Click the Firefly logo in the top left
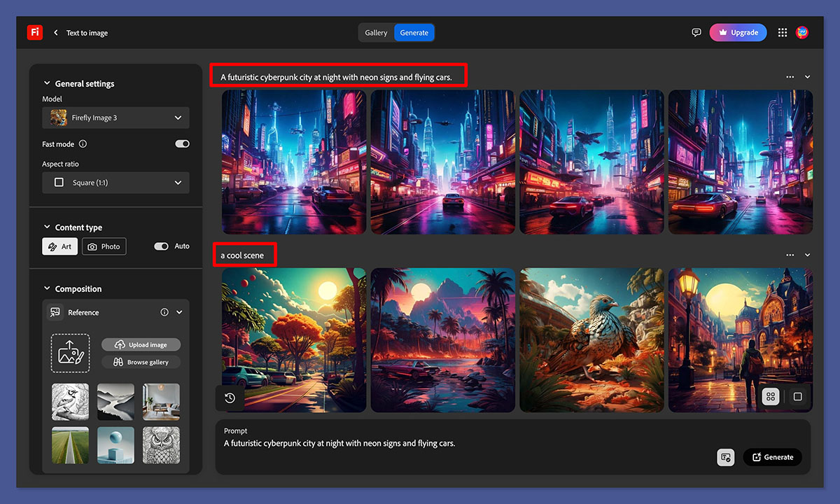The width and height of the screenshot is (840, 504). (35, 32)
